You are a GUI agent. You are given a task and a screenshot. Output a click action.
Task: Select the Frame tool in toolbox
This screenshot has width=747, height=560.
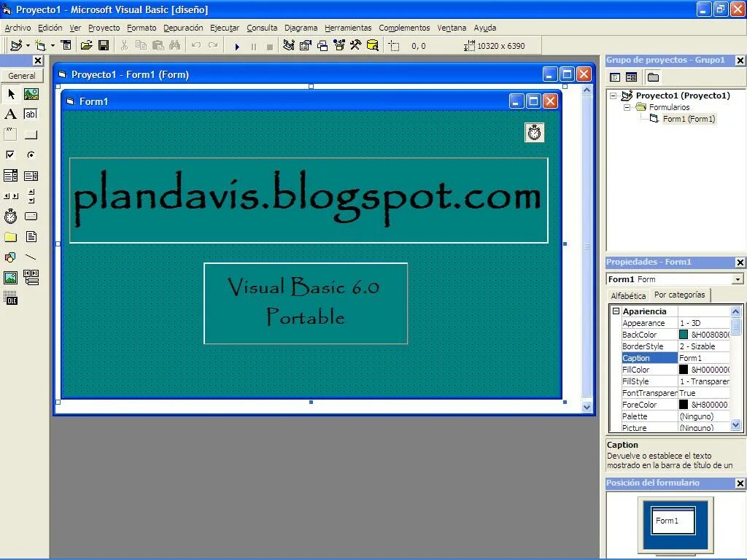pyautogui.click(x=11, y=134)
